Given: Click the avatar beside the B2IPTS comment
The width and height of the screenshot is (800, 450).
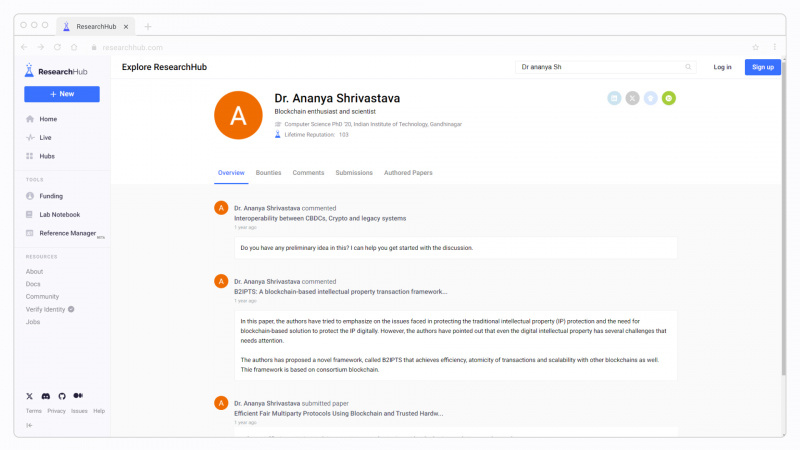Looking at the screenshot, I should pyautogui.click(x=221, y=281).
